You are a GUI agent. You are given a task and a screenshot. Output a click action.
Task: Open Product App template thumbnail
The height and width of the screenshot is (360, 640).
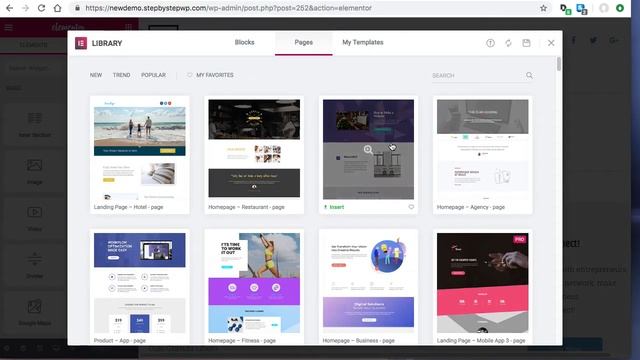coord(140,283)
